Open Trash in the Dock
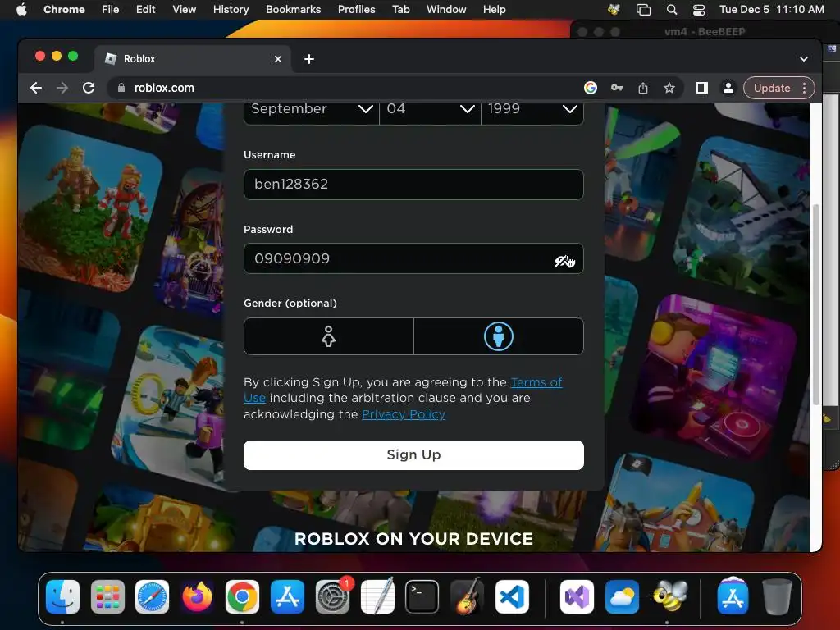This screenshot has height=630, width=840. (x=777, y=596)
